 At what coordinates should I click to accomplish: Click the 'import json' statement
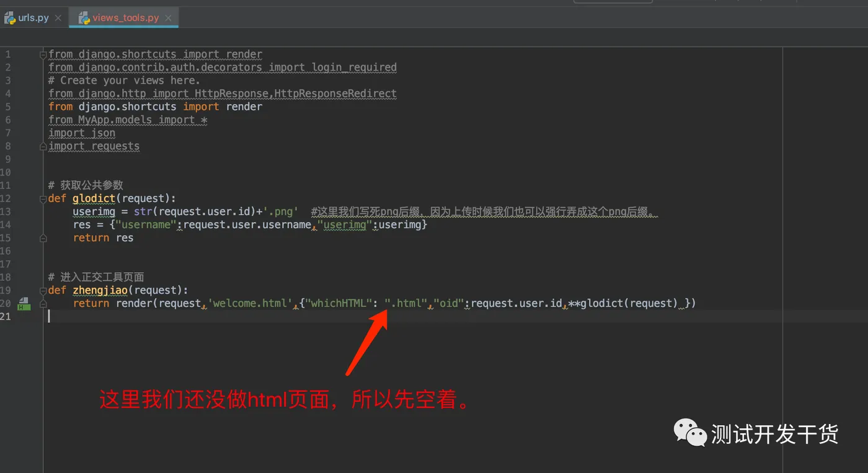[x=82, y=133]
